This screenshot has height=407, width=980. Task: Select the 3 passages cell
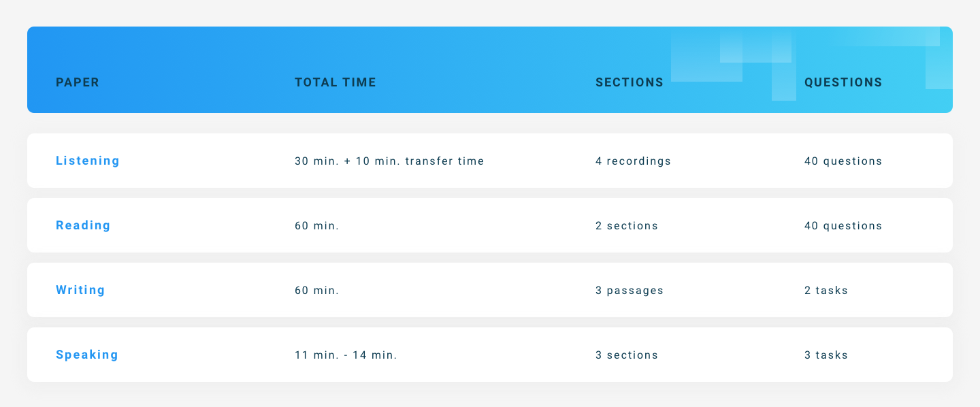point(630,291)
